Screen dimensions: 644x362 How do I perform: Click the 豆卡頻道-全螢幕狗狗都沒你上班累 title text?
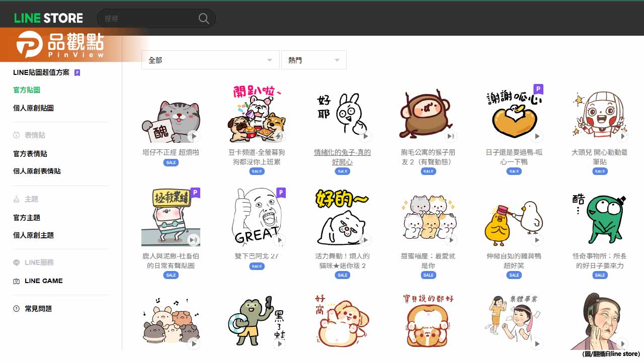click(257, 157)
